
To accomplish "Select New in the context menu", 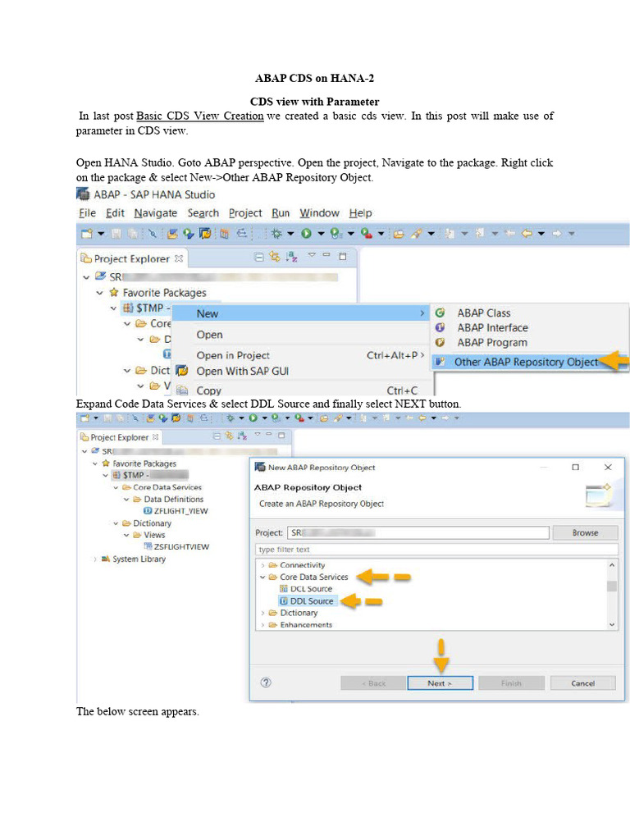I will coord(301,313).
